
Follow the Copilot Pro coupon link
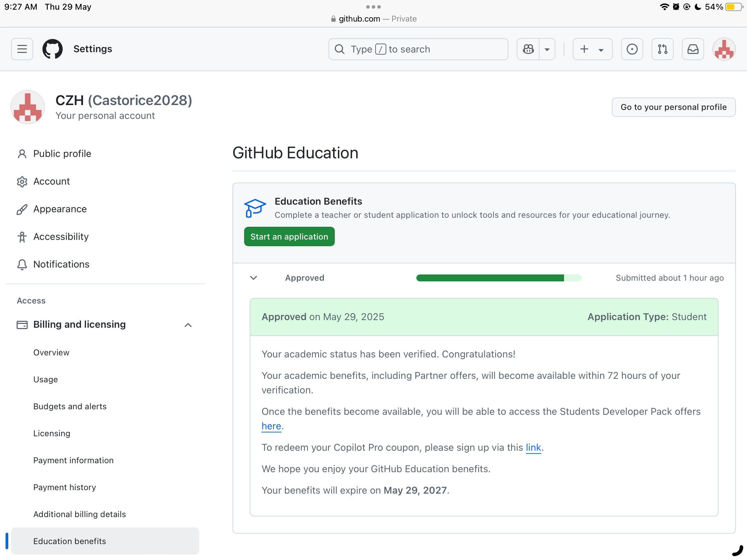click(533, 447)
